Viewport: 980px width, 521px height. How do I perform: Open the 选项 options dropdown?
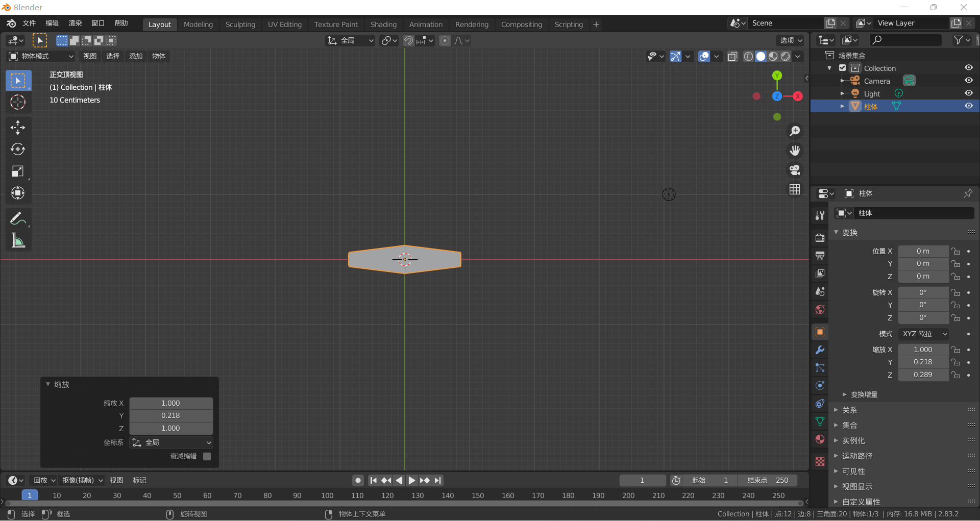click(791, 40)
